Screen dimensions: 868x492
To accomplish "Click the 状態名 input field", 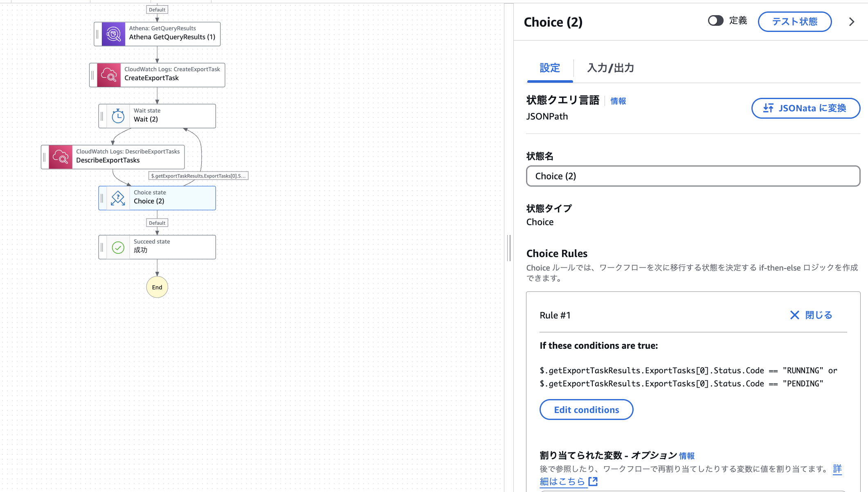I will pos(693,176).
